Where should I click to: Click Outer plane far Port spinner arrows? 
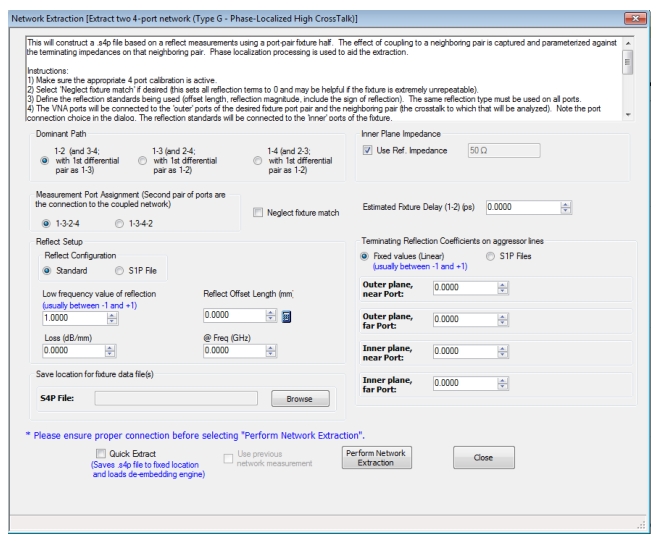pyautogui.click(x=503, y=319)
